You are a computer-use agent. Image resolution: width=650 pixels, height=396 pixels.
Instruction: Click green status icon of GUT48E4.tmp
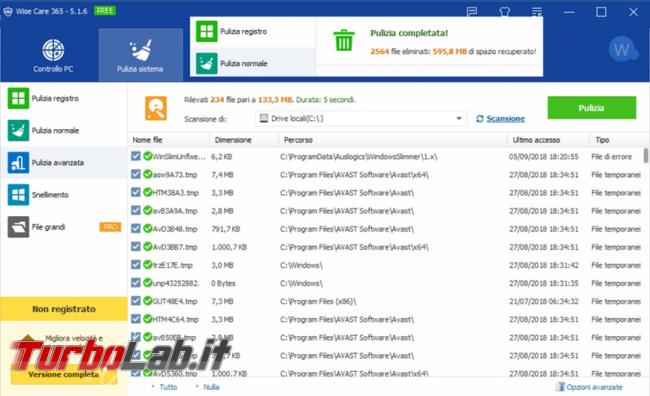[148, 301]
